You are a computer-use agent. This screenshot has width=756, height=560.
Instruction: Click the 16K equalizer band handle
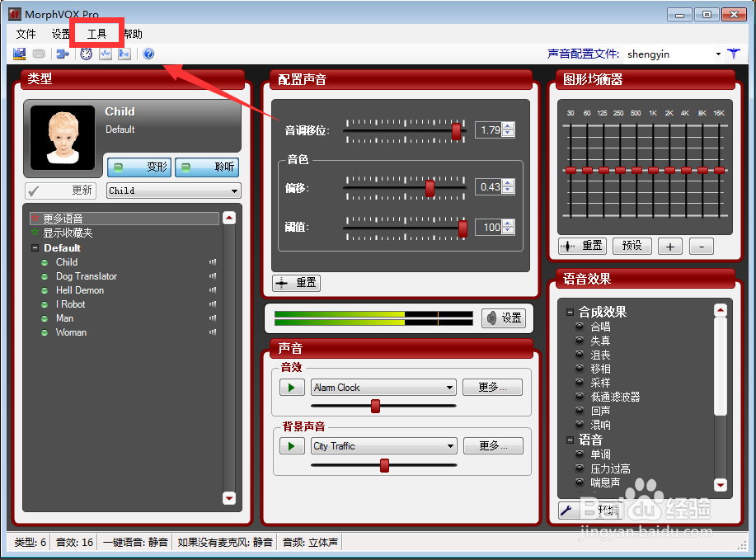click(x=720, y=170)
